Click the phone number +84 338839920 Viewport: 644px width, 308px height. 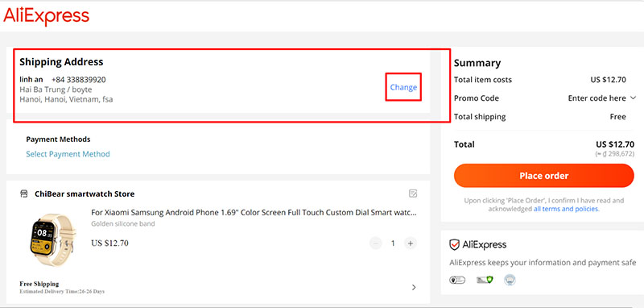(78, 79)
